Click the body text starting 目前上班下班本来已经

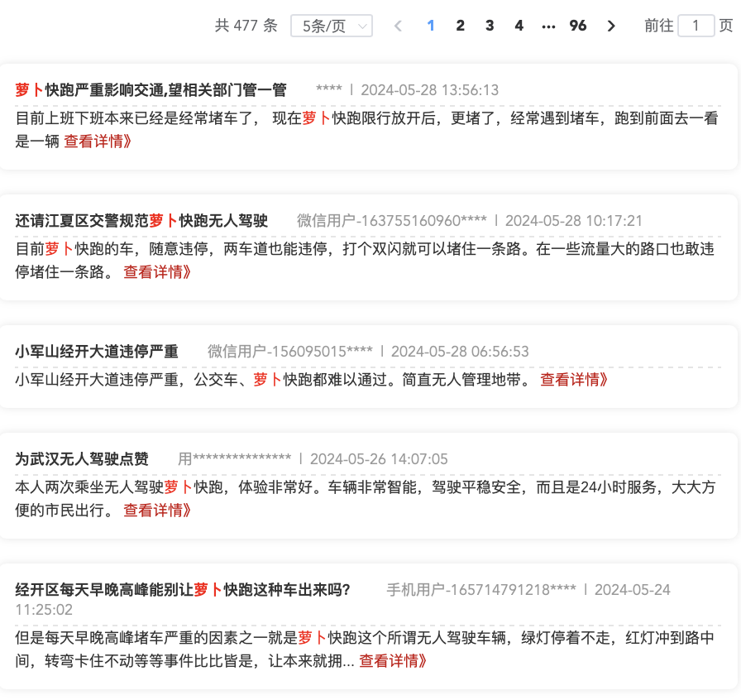click(366, 130)
